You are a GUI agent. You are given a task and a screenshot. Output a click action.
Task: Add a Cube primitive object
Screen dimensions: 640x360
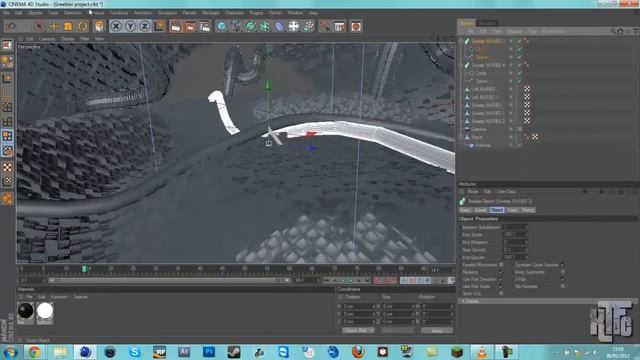(x=221, y=27)
